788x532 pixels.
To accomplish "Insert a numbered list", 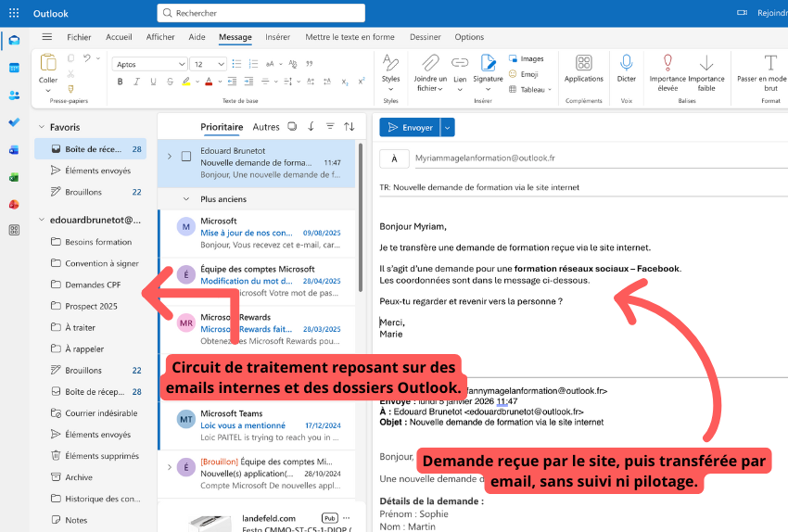I will click(x=253, y=64).
